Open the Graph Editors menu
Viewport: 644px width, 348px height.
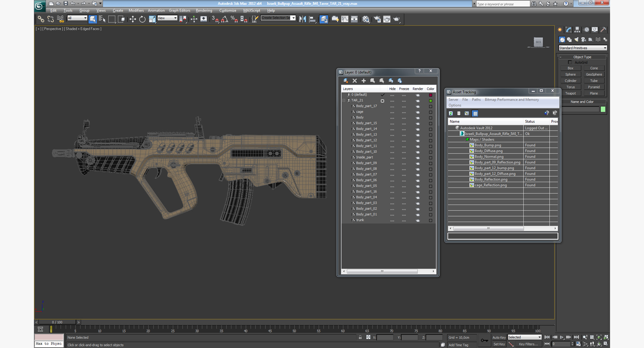click(180, 10)
